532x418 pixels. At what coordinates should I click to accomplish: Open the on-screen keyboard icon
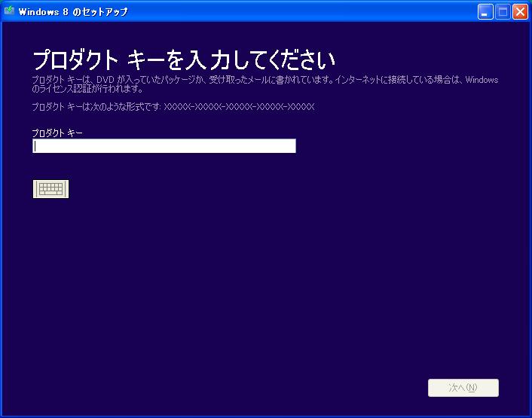pyautogui.click(x=51, y=189)
